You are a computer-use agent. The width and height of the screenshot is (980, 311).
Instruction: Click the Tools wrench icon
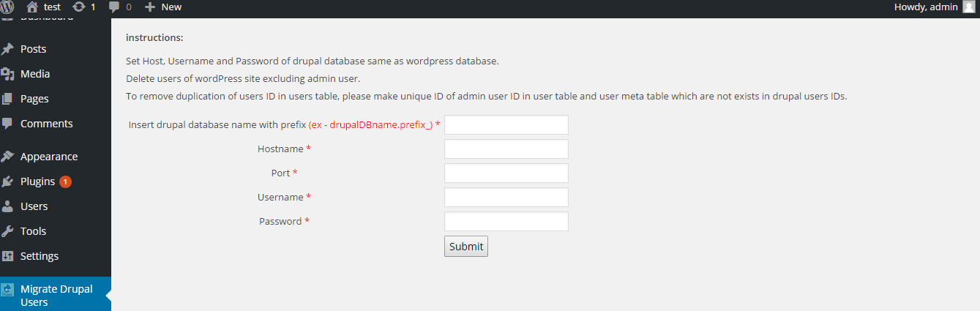click(7, 231)
